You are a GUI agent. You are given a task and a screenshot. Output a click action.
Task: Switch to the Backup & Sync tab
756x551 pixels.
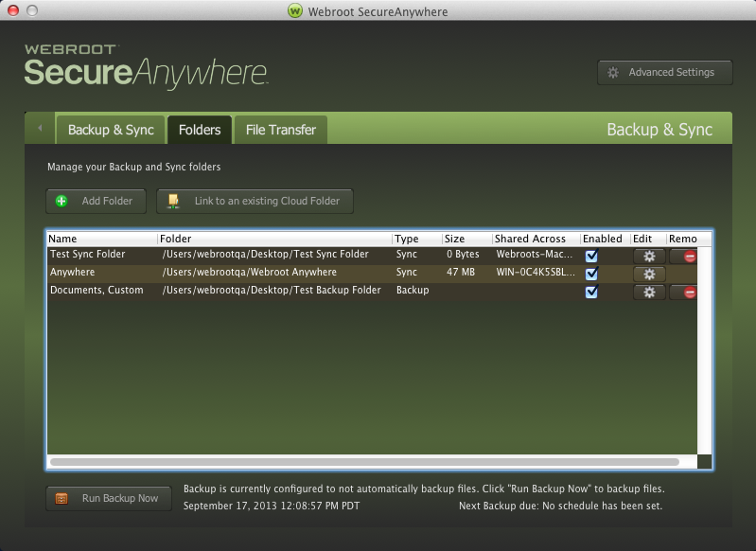pyautogui.click(x=111, y=130)
